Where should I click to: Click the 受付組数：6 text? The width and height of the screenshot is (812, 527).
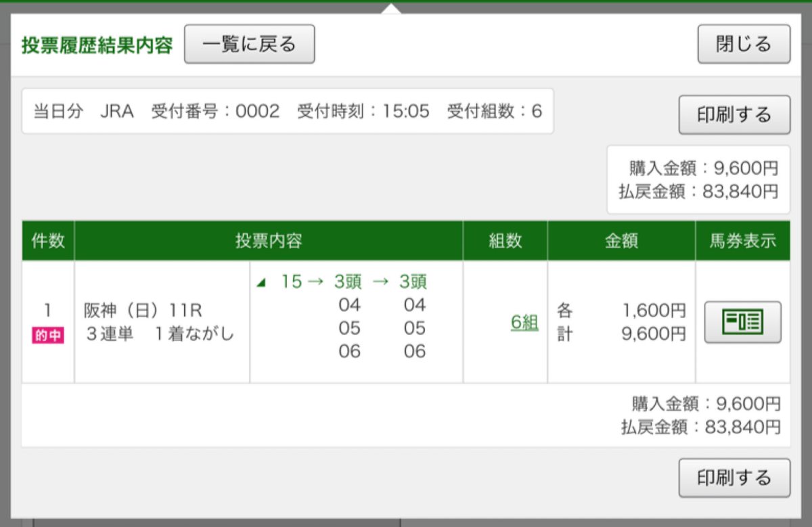coord(495,112)
